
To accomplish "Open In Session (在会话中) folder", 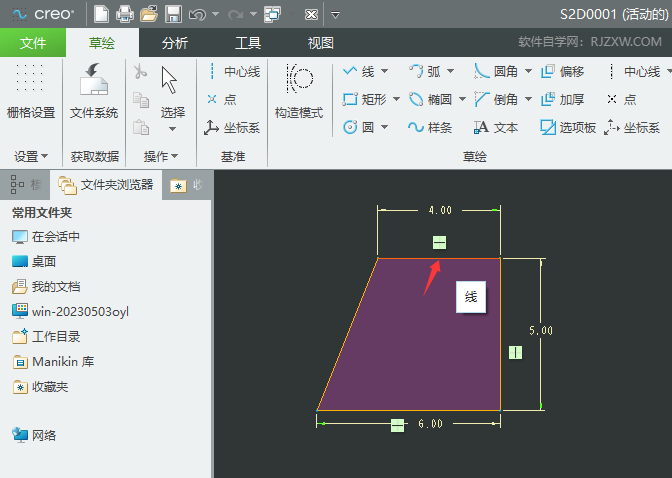I will click(x=46, y=237).
